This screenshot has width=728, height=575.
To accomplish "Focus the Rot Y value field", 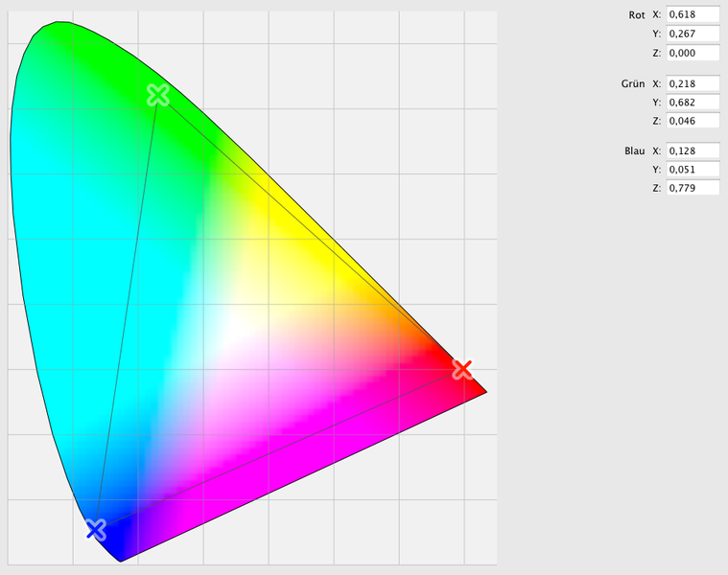I will pyautogui.click(x=693, y=34).
